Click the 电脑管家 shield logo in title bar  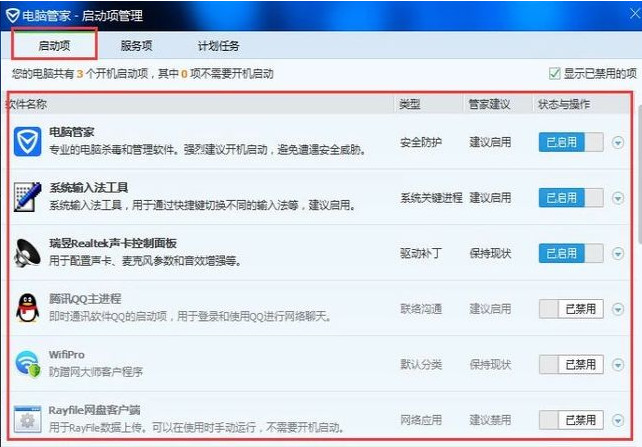click(12, 16)
